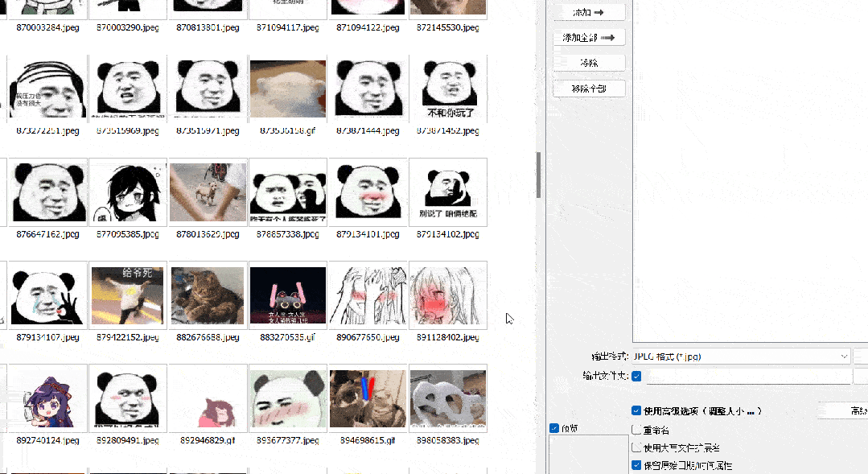Select the blurry white cat gif thumbnail

point(288,89)
